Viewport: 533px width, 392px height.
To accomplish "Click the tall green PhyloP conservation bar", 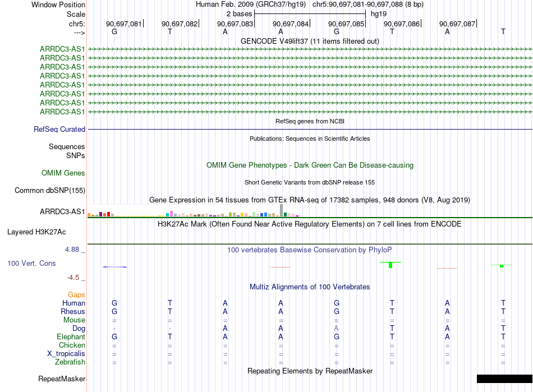I will click(390, 265).
